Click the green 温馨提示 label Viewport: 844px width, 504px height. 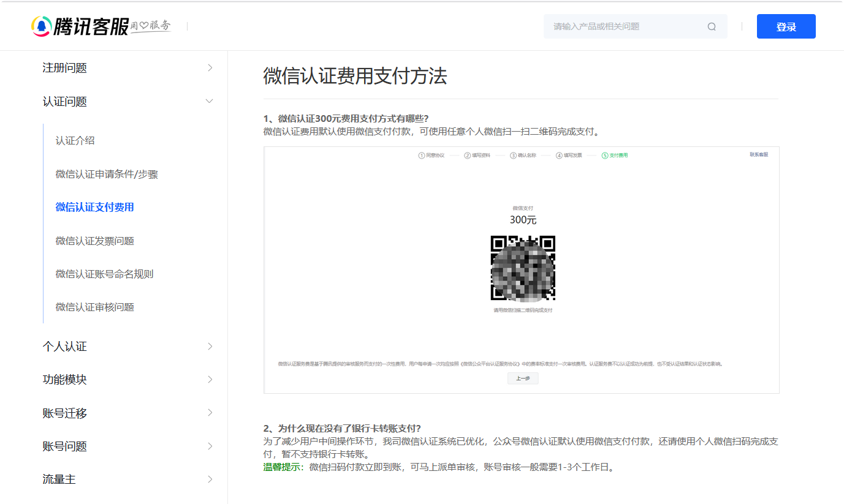(x=284, y=468)
